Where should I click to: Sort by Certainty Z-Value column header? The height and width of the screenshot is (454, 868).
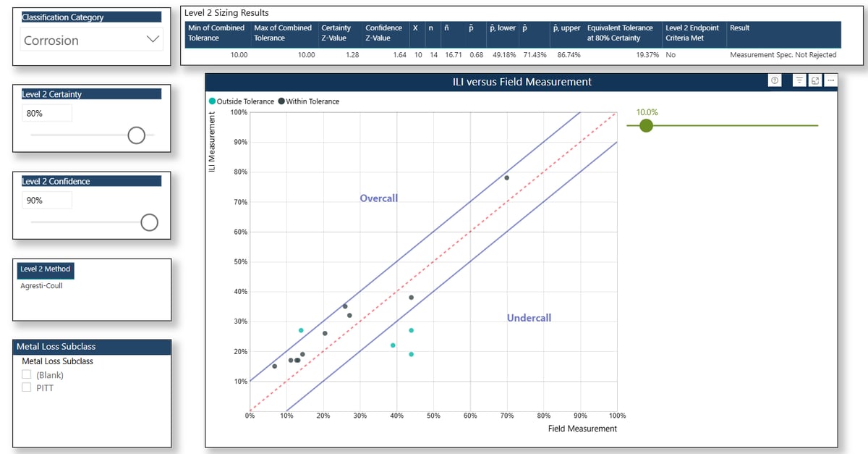[336, 33]
